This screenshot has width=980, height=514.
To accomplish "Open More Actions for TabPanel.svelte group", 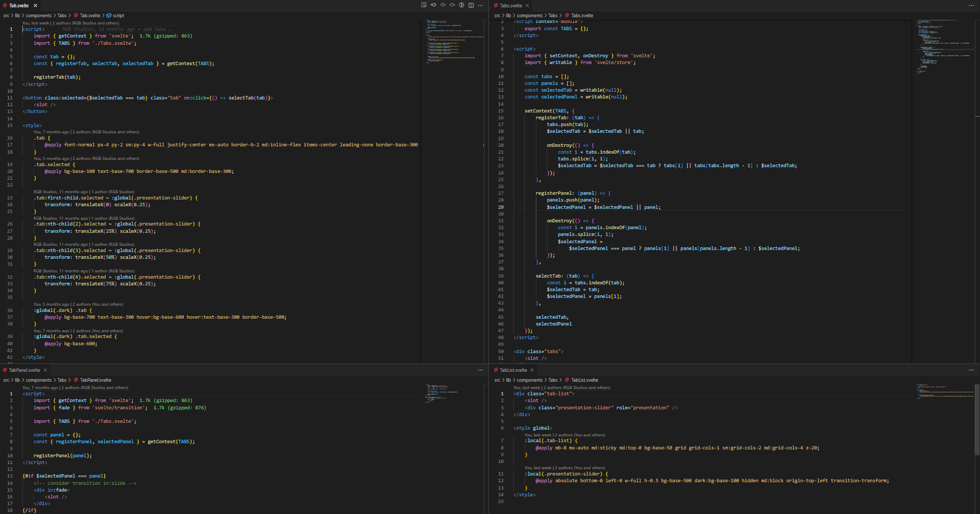I will pyautogui.click(x=480, y=370).
